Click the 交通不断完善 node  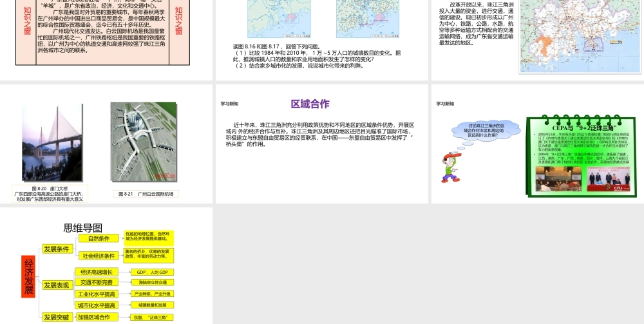pos(97,282)
